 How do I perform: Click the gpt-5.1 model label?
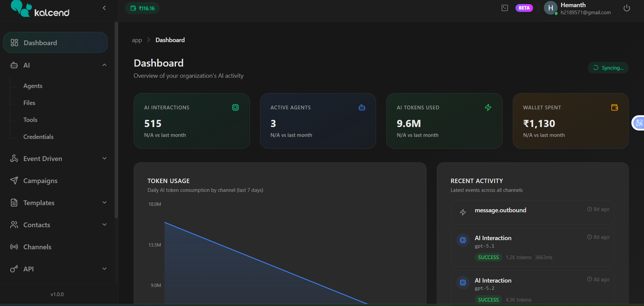click(x=484, y=246)
